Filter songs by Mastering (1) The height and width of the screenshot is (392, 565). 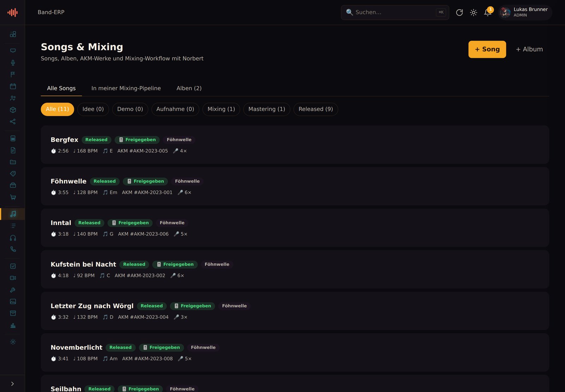coord(267,109)
